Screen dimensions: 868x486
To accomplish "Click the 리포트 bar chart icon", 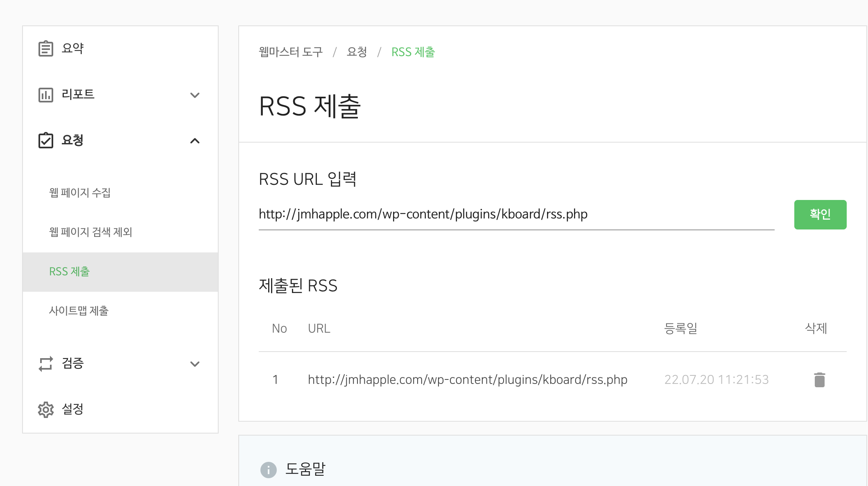I will coord(45,95).
